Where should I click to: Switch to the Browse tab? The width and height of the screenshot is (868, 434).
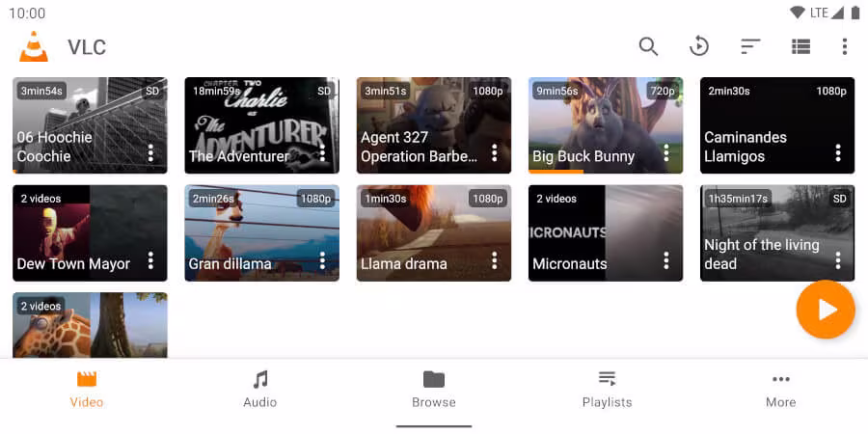click(433, 391)
